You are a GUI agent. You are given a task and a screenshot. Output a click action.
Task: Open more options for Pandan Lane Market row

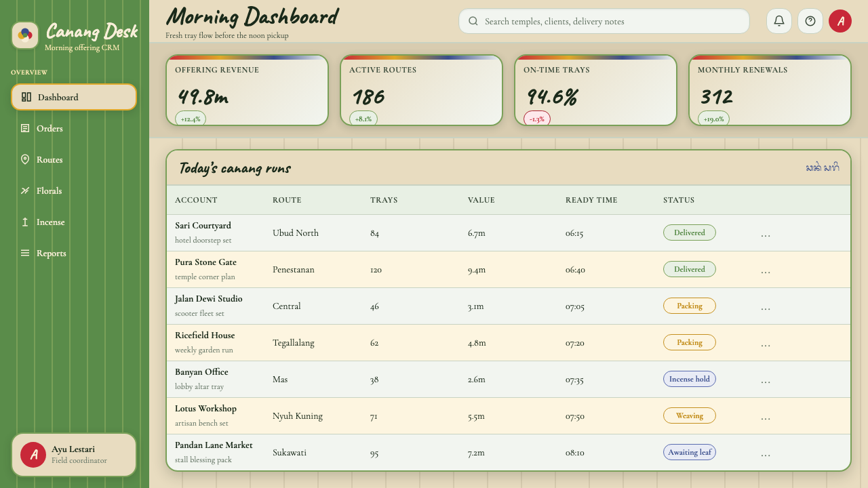766,453
